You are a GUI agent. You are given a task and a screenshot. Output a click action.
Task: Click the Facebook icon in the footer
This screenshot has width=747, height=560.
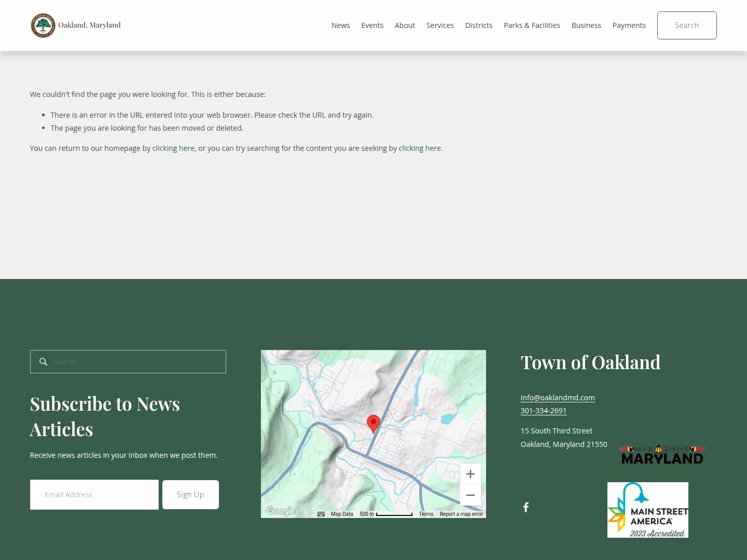525,507
